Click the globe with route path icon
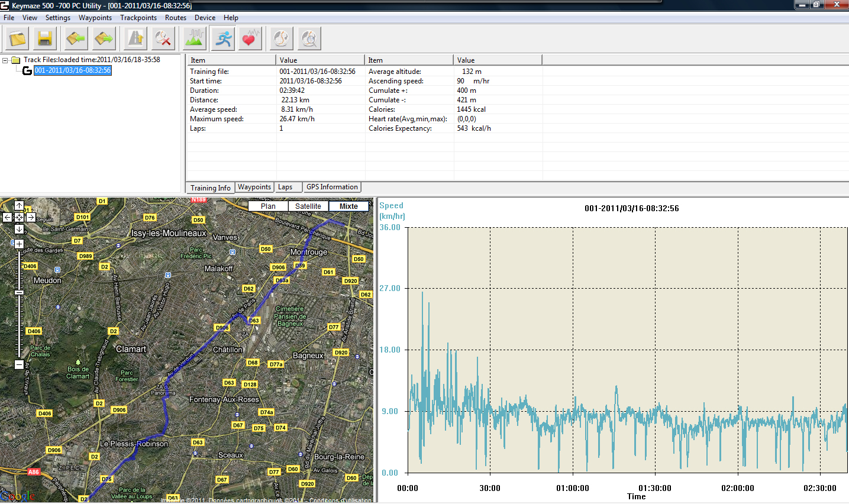This screenshot has height=504, width=849. point(282,39)
